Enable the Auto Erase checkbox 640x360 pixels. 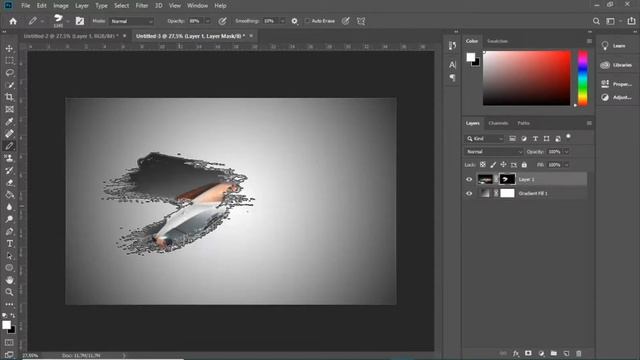pos(307,21)
